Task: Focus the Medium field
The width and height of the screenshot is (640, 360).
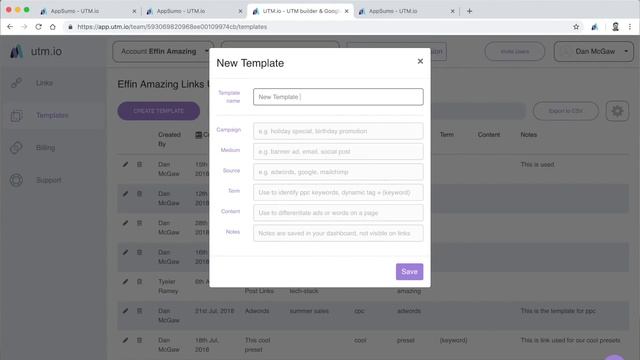Action: 338,151
